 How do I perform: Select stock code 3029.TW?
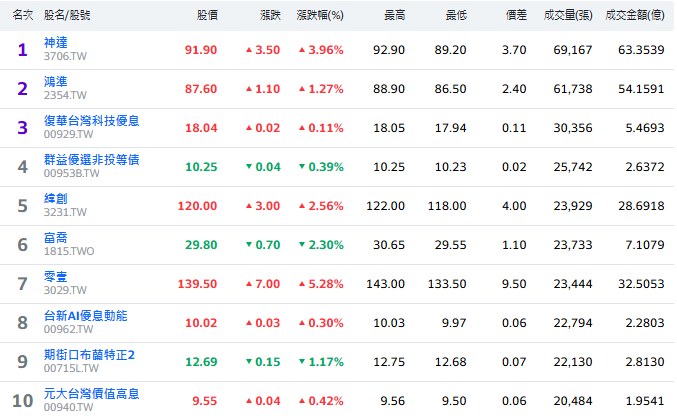tap(65, 290)
